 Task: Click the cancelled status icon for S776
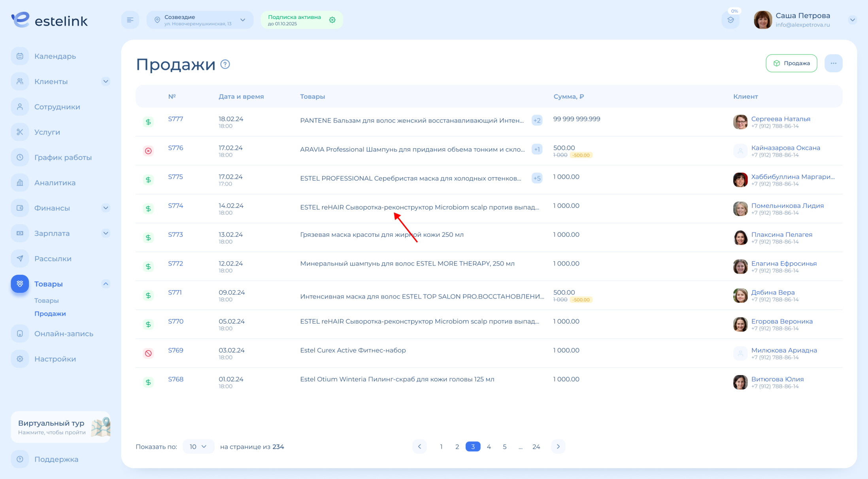pyautogui.click(x=148, y=151)
